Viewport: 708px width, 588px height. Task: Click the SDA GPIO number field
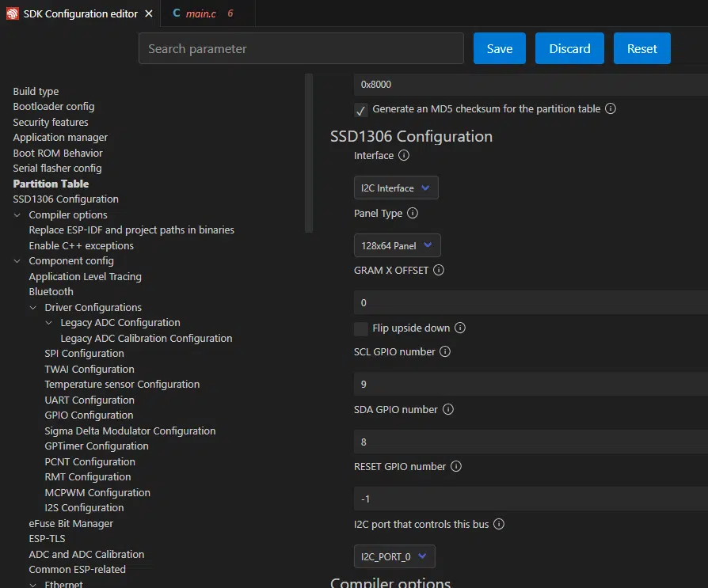coord(531,442)
